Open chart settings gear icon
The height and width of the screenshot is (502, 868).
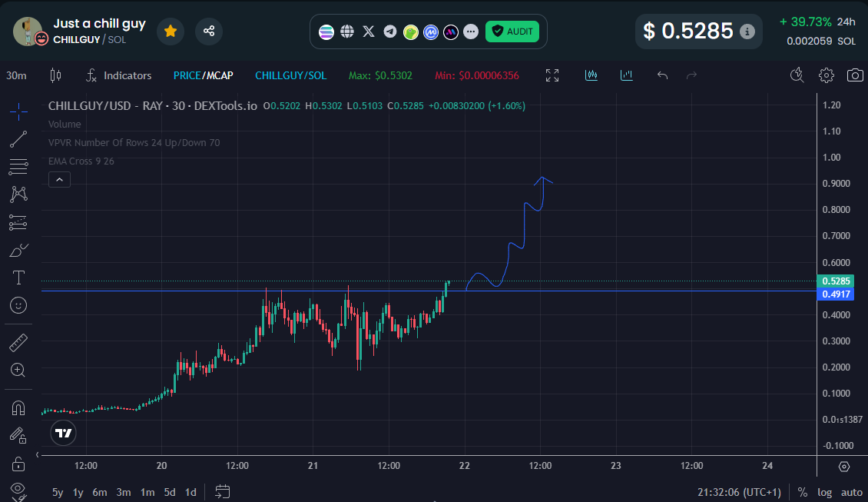click(x=826, y=75)
